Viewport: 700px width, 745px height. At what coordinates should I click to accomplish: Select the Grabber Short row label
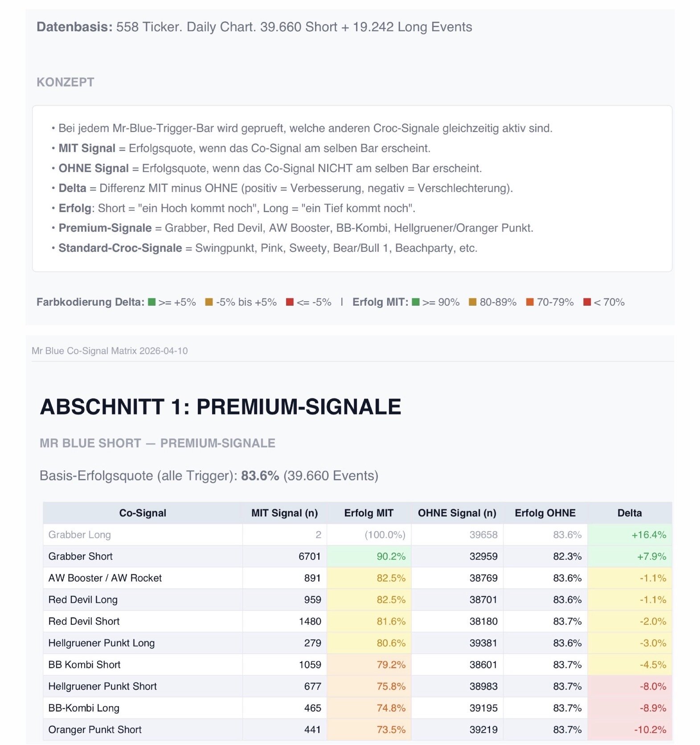81,556
